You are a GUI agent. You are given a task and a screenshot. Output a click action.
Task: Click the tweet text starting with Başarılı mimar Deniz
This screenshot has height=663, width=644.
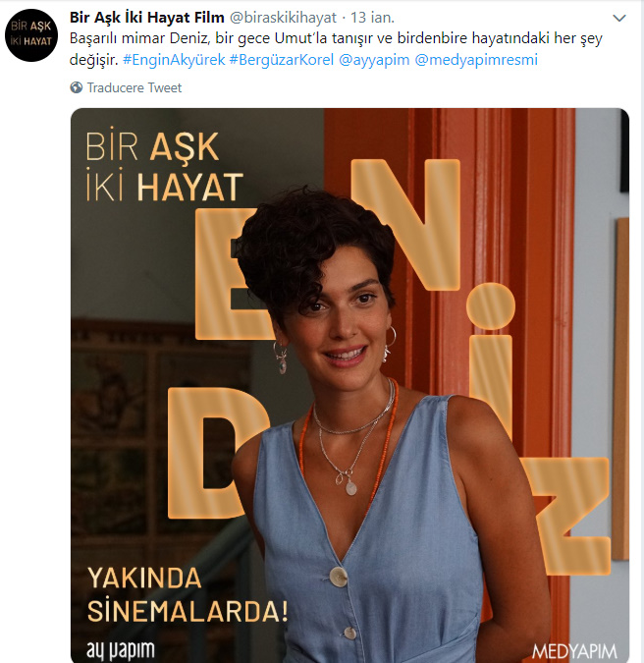[x=336, y=49]
